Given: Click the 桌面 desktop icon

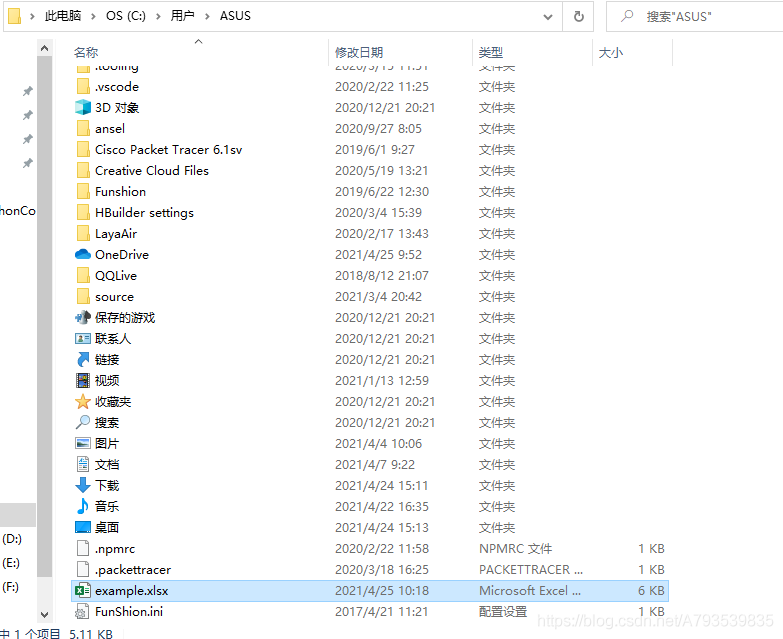Looking at the screenshot, I should point(82,527).
